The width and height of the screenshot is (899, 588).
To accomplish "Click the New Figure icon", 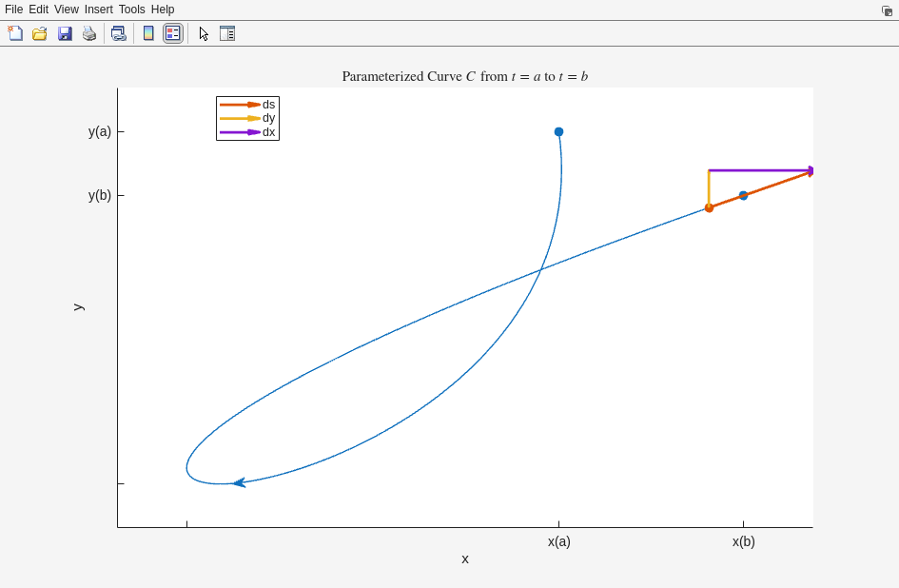I will click(x=15, y=33).
